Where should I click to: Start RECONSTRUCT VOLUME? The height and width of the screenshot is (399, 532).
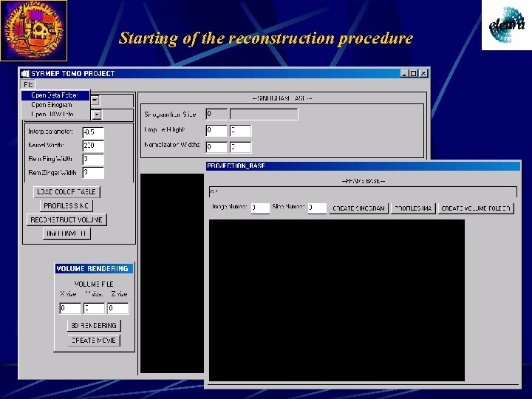(x=66, y=220)
